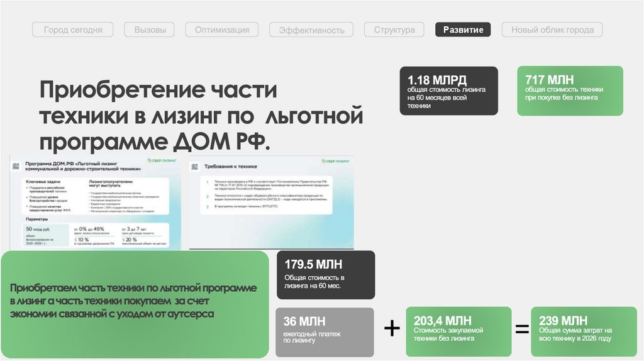
Task: Click the green box text "Приобретаем часть техники"
Action: point(133,301)
